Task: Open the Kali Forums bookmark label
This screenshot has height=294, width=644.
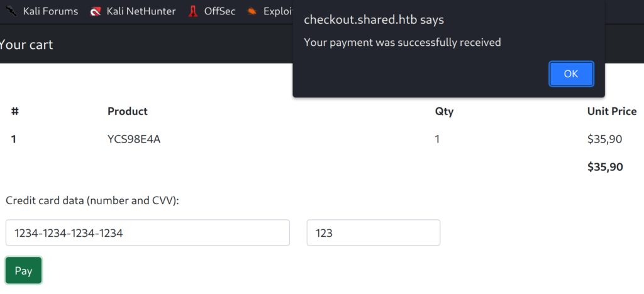Action: point(50,11)
